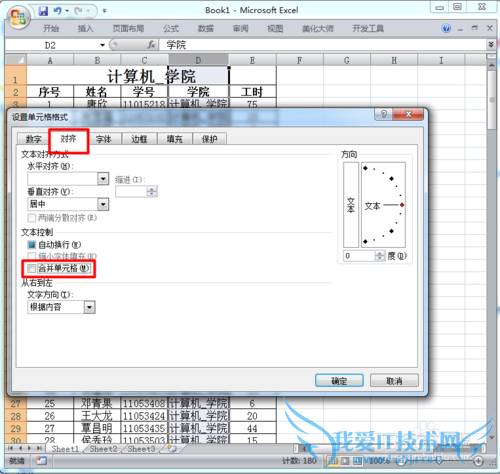This screenshot has height=474, width=500.
Task: Click the red marker on the orientation dial
Action: pyautogui.click(x=402, y=205)
